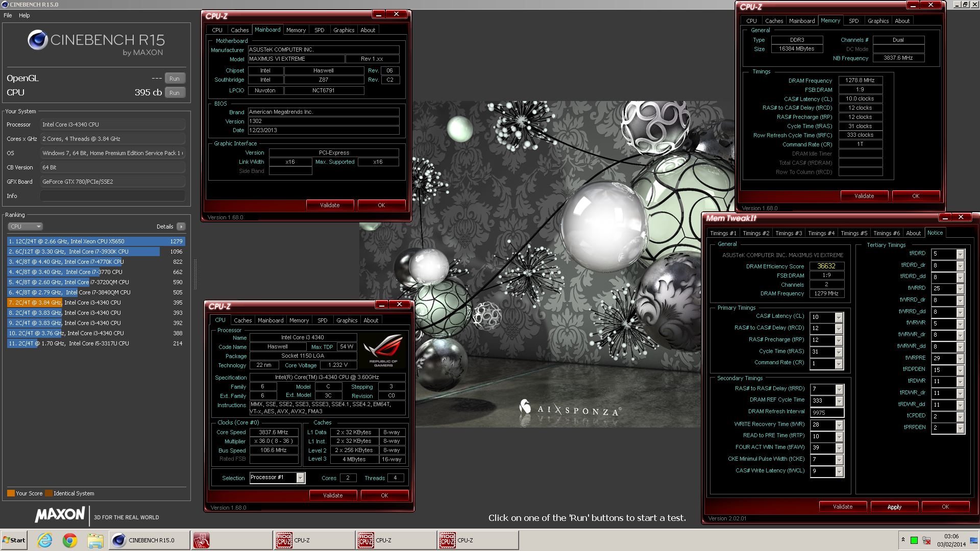Switch to the CINEBENCH R15.0 taskbar button
Viewport: 980px width, 551px height.
(x=149, y=540)
